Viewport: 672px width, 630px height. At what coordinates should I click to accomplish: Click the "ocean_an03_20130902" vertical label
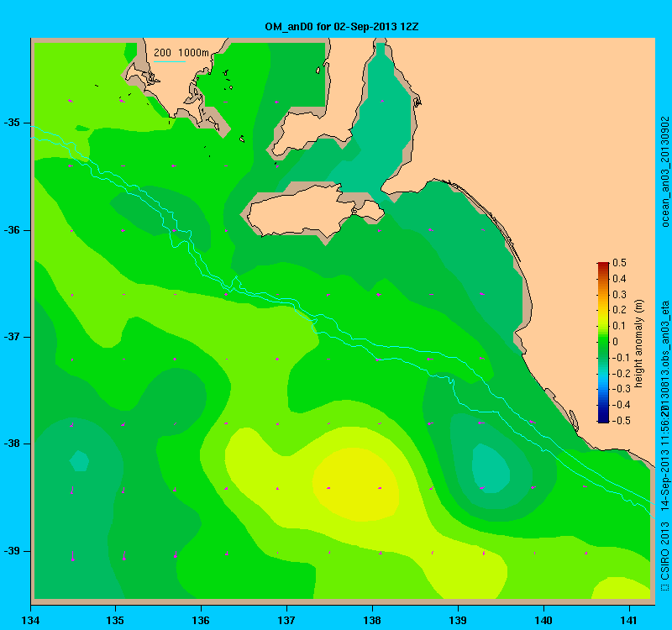coord(664,171)
